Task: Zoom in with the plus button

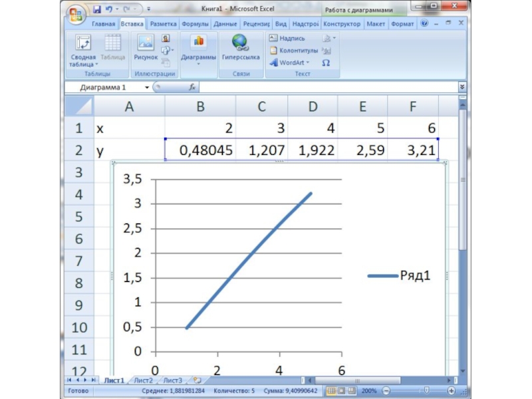Action: tap(452, 391)
